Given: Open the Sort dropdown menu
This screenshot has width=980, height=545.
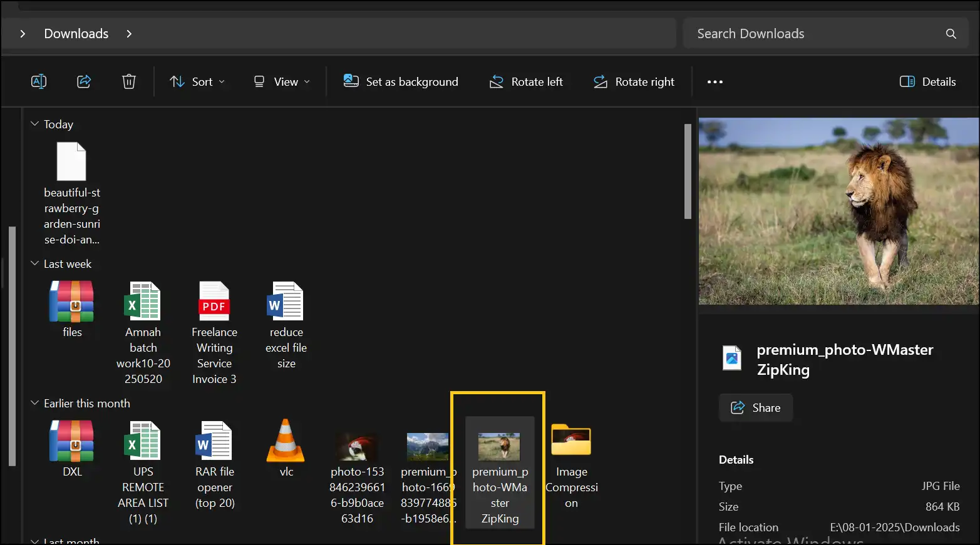Looking at the screenshot, I should pos(197,81).
